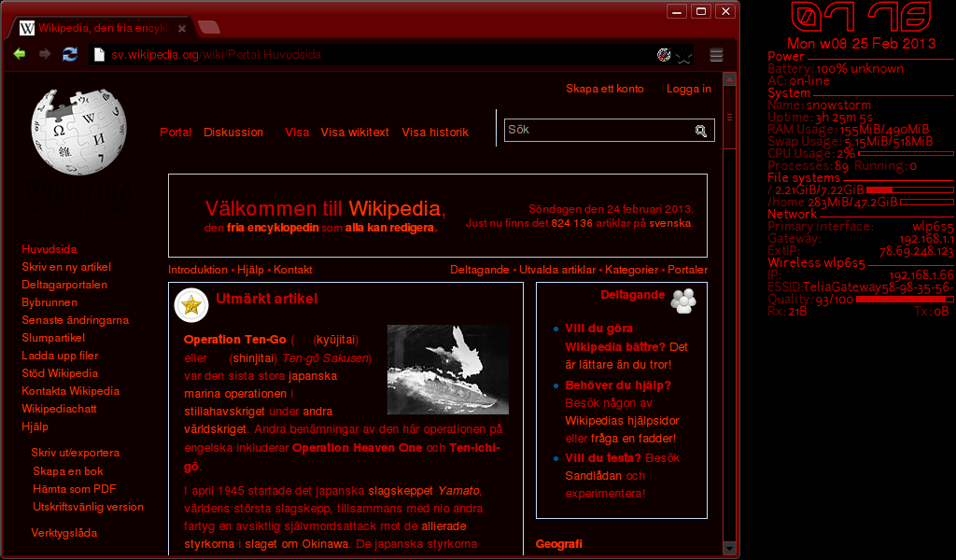Click the date Mon w08 25 Feb 2013
956x560 pixels.
pyautogui.click(x=861, y=44)
